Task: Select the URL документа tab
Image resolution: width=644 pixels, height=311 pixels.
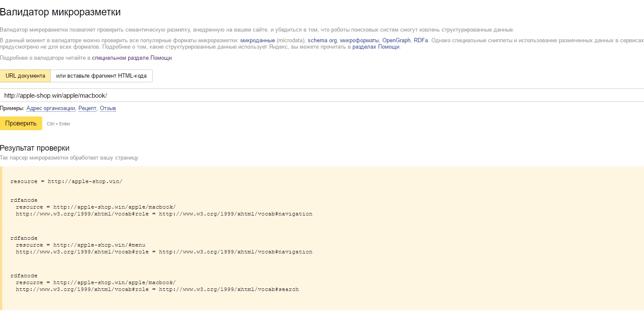Action: [25, 76]
